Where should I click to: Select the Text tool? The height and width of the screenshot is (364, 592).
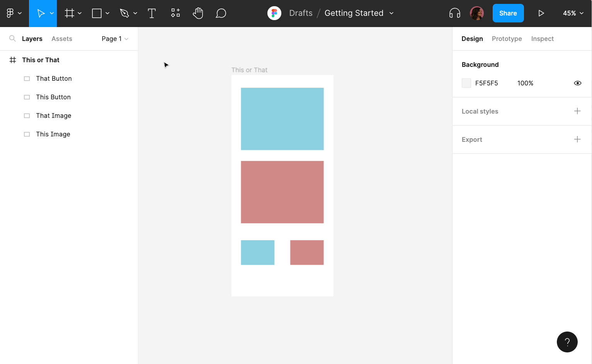(x=152, y=13)
